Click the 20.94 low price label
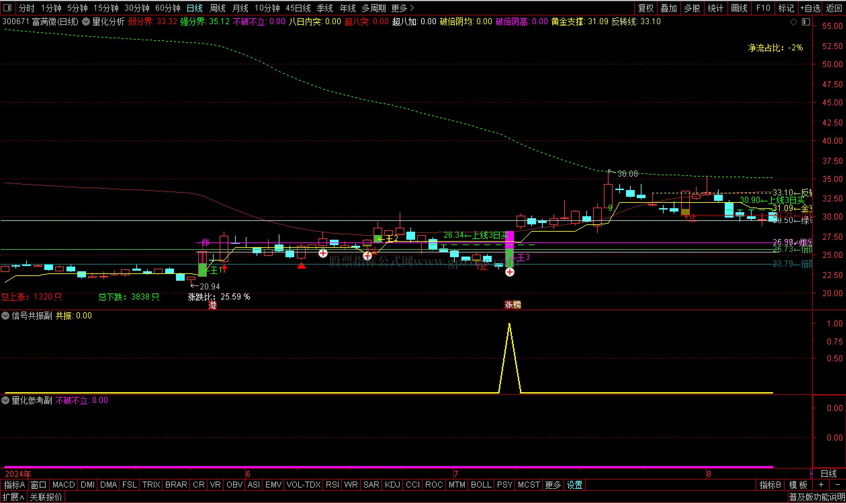 pos(210,287)
